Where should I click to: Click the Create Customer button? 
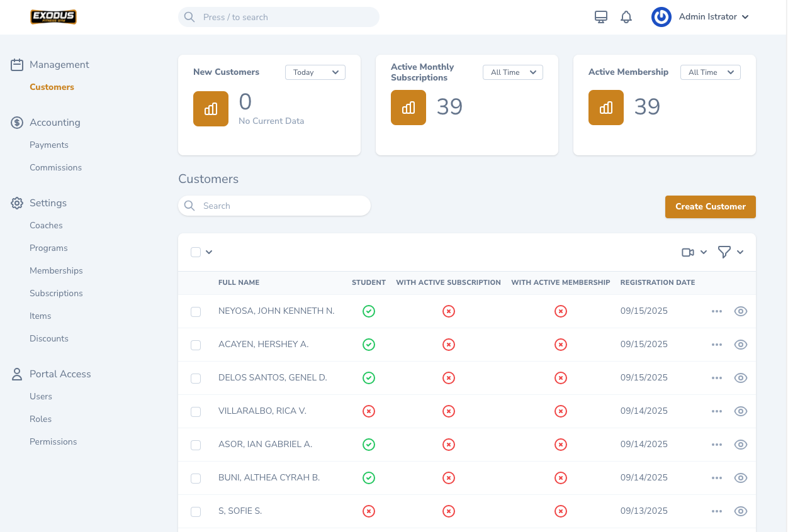pos(710,207)
